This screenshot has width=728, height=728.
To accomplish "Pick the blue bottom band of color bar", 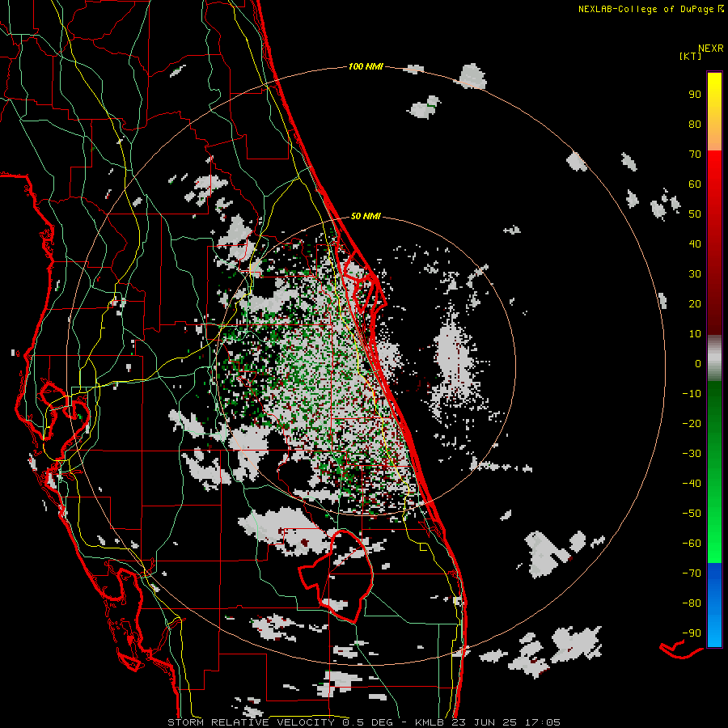I will pos(714,605).
